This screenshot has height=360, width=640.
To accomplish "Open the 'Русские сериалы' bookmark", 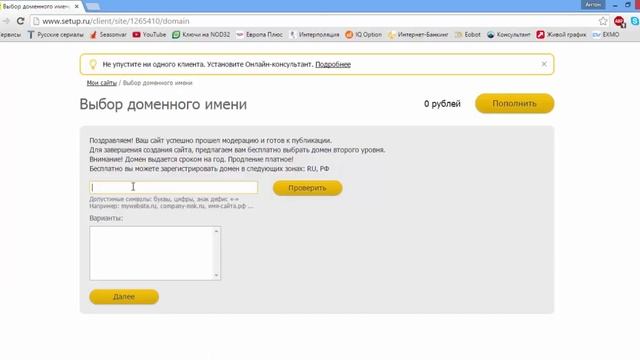I will click(x=56, y=35).
